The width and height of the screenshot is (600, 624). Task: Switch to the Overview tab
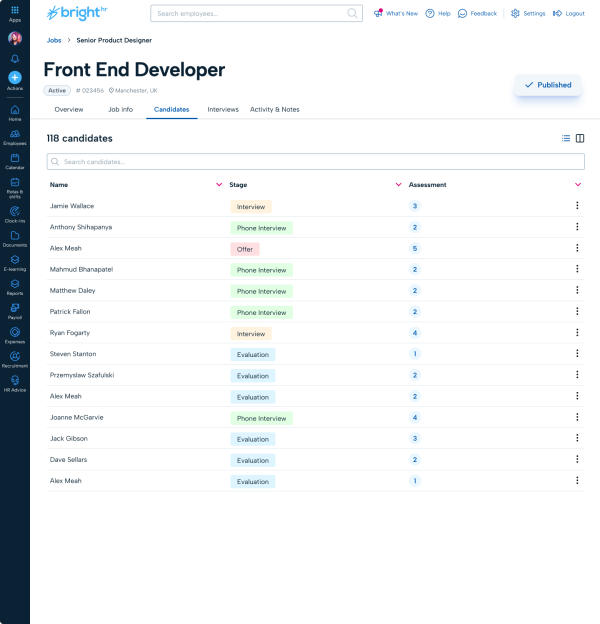(69, 109)
